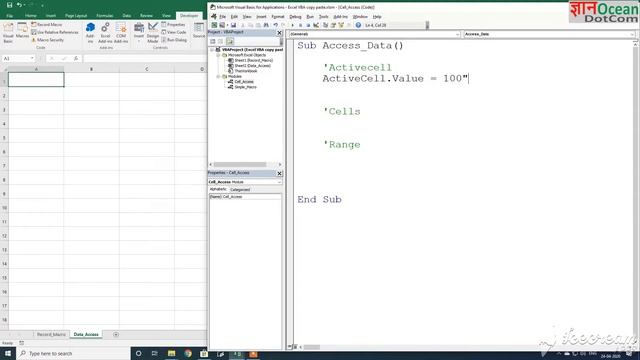This screenshot has width=640, height=360.
Task: Open the Name Box dropdown arrow
Action: click(32, 58)
